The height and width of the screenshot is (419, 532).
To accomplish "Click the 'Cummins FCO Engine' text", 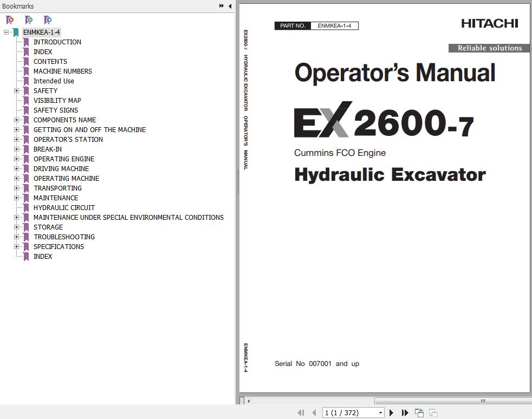I will [x=340, y=153].
